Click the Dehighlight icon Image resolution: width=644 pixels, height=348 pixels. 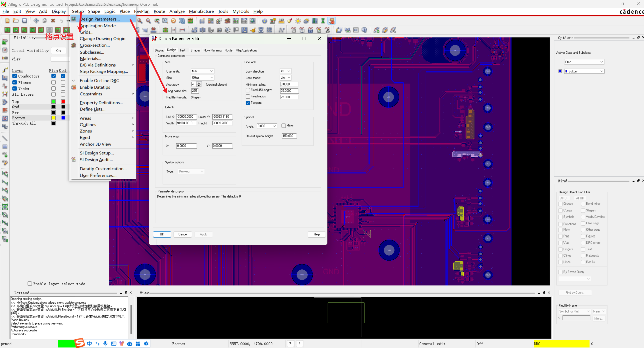tap(306, 21)
